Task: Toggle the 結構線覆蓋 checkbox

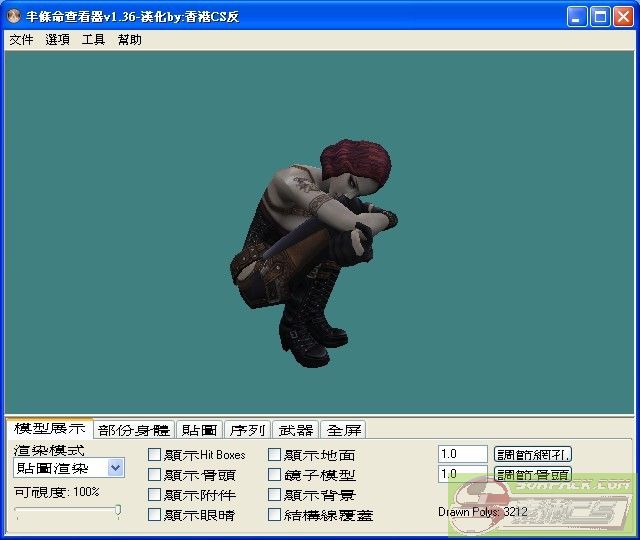Action: tap(275, 515)
